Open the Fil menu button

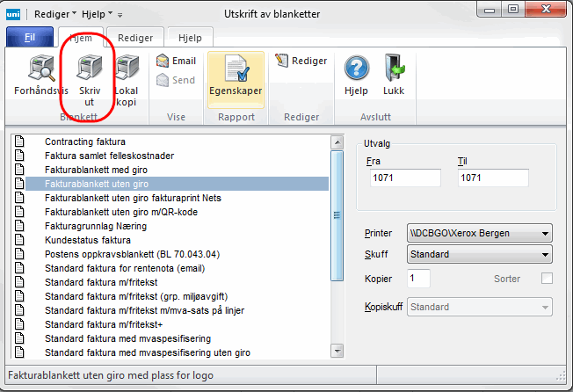(29, 38)
